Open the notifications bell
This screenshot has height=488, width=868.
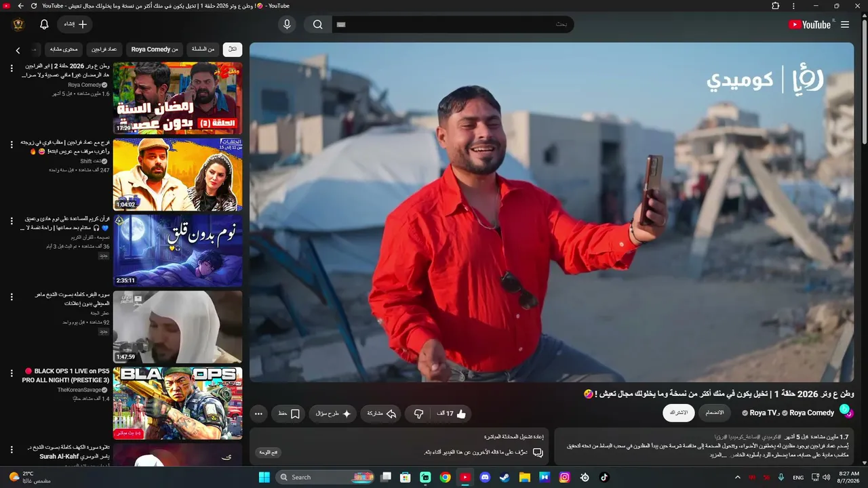click(44, 24)
